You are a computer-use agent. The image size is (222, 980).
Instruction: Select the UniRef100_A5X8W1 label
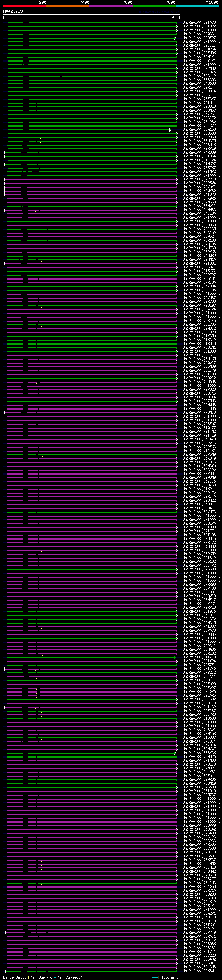point(199,971)
